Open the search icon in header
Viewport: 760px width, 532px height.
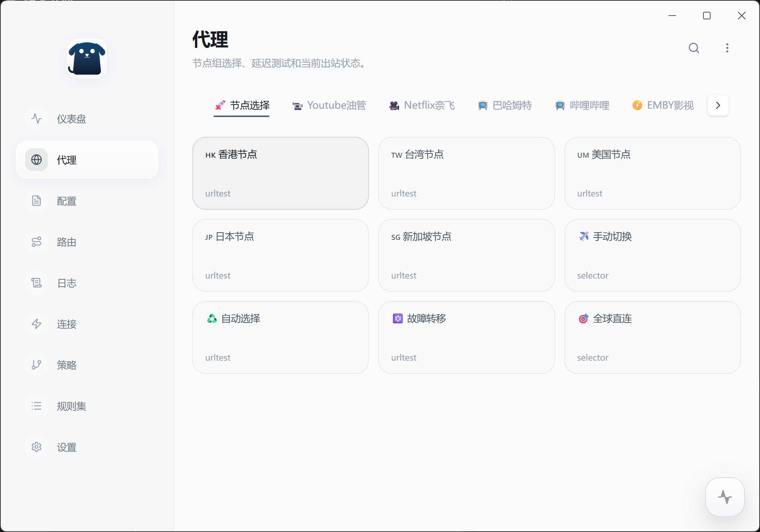pyautogui.click(x=693, y=48)
